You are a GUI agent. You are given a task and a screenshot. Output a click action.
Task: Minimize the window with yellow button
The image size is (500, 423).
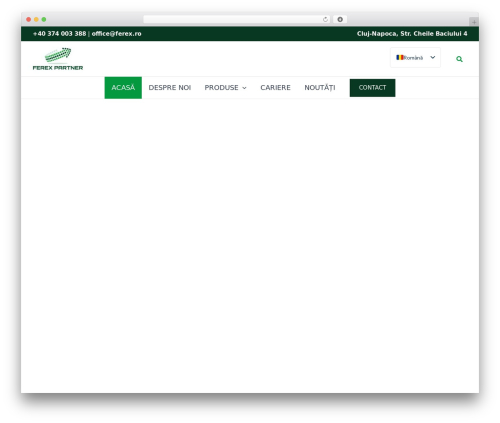pos(36,20)
